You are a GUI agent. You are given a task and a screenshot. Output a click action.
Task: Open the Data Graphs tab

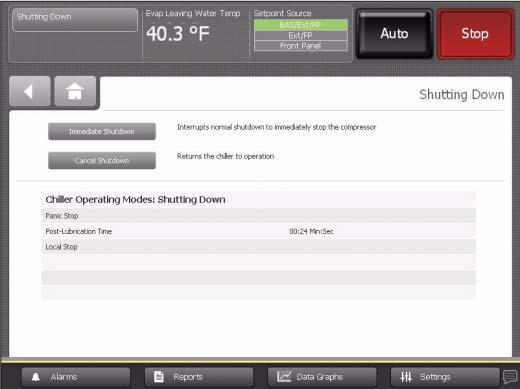tap(322, 377)
